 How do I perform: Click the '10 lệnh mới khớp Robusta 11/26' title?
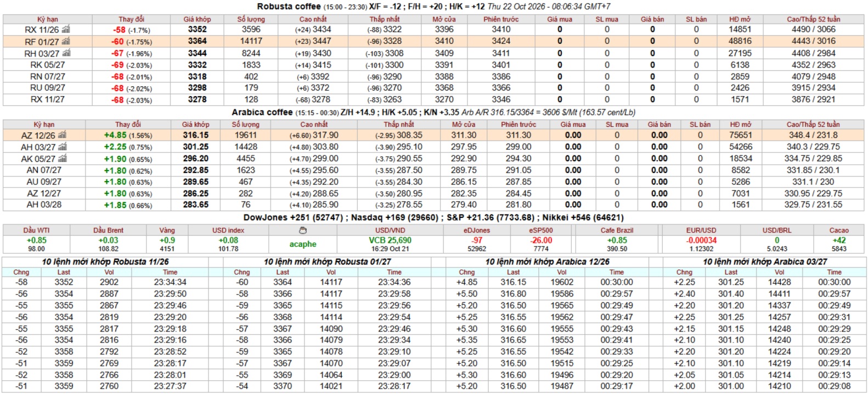(x=105, y=262)
